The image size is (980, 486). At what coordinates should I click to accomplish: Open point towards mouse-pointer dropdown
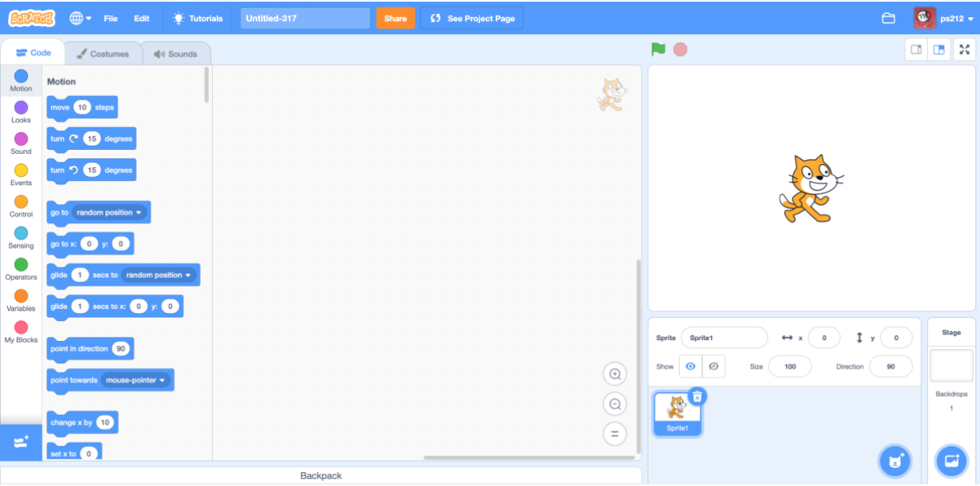[135, 380]
